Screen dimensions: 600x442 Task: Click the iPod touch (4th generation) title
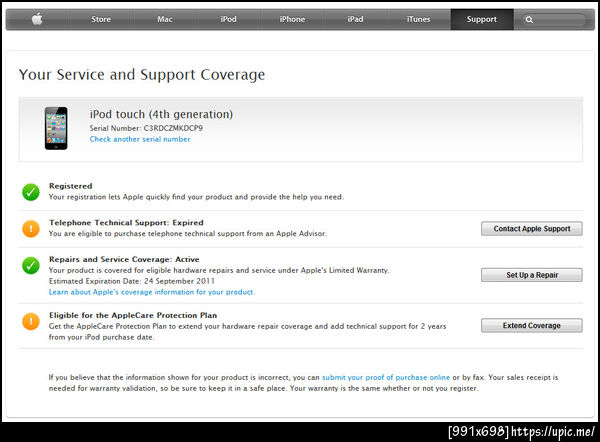coord(161,114)
